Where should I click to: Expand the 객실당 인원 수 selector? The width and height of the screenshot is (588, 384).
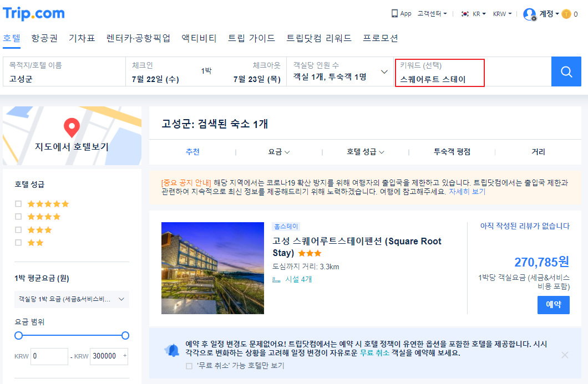click(x=340, y=71)
